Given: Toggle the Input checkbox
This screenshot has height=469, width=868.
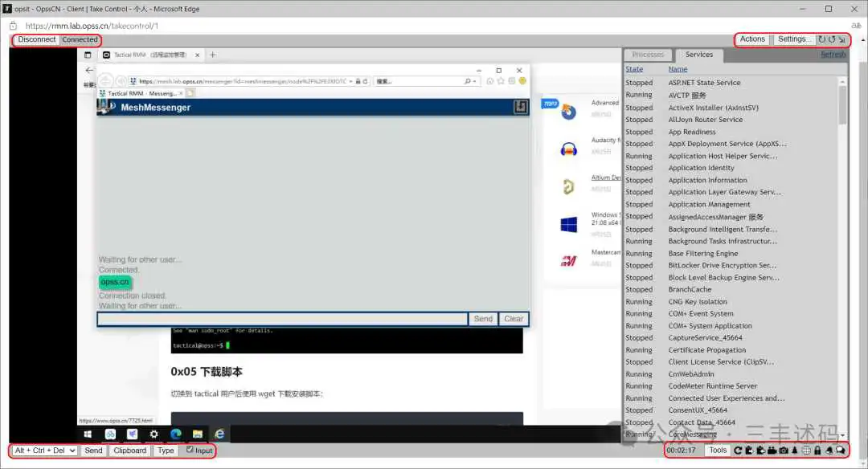Looking at the screenshot, I should [190, 450].
